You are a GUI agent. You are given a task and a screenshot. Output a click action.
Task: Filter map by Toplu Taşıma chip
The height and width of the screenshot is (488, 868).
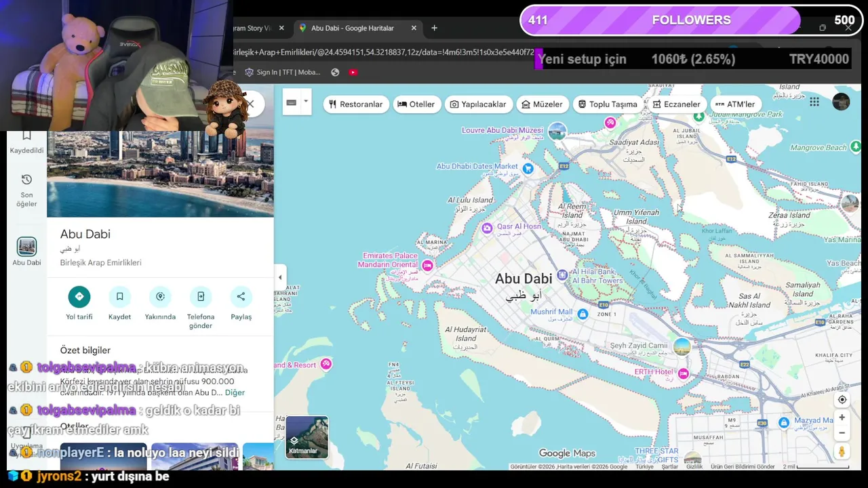[x=607, y=104]
